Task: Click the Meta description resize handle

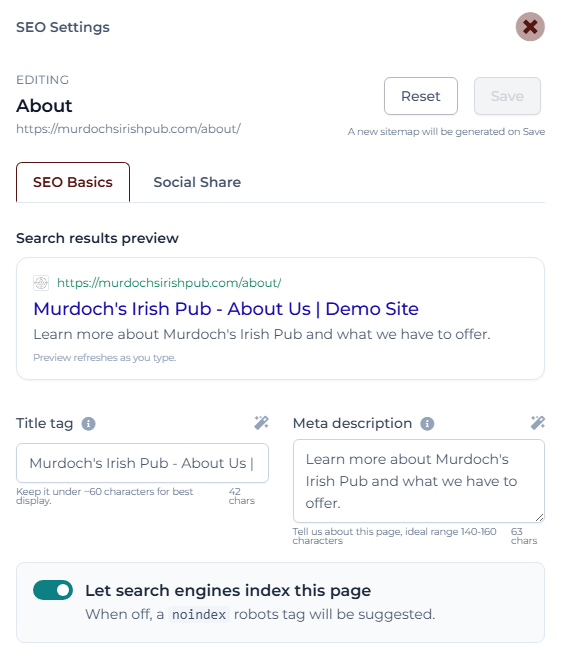Action: click(539, 518)
